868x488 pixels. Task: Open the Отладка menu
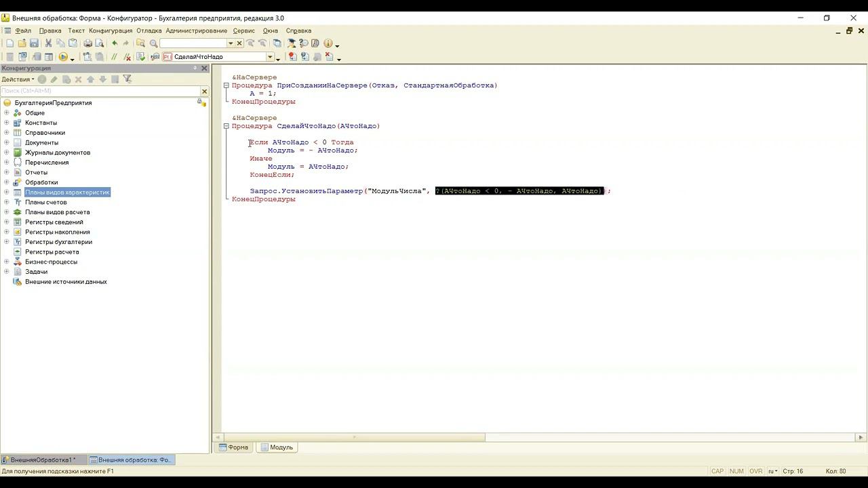[x=149, y=30]
